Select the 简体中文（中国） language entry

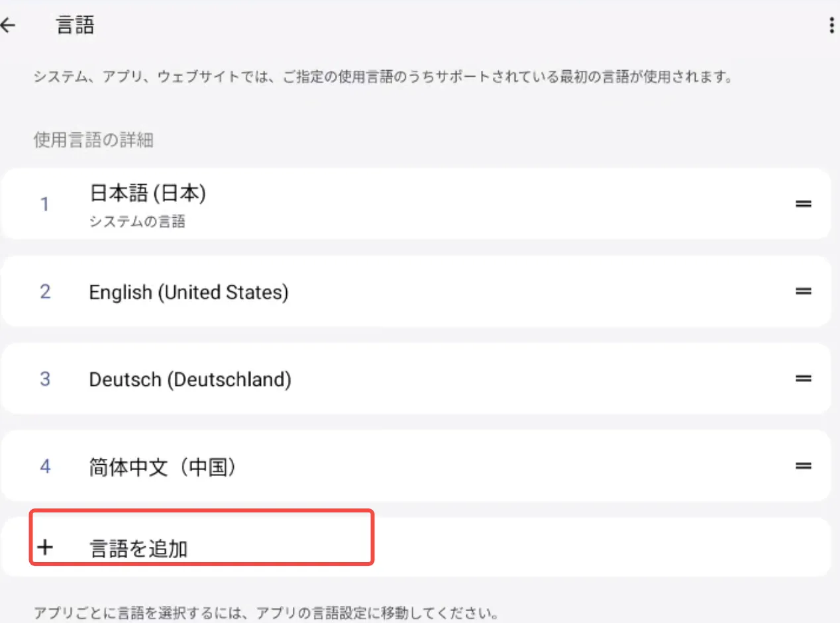tap(163, 467)
